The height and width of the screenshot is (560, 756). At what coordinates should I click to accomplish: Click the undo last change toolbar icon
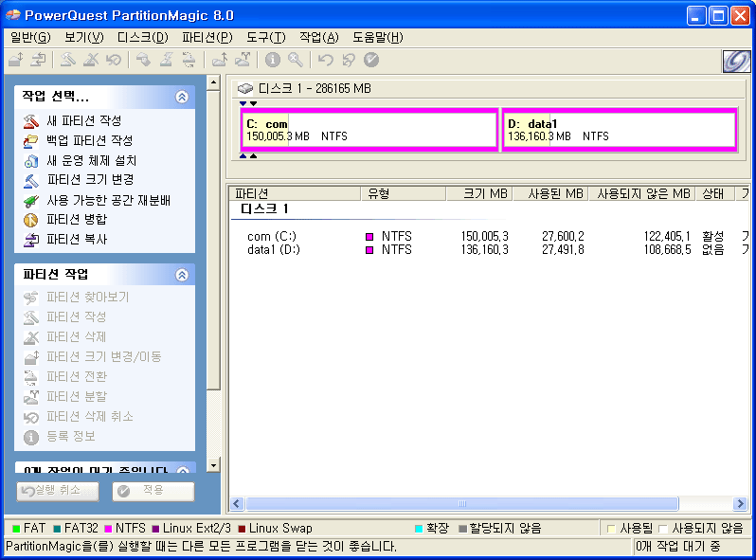[x=326, y=60]
